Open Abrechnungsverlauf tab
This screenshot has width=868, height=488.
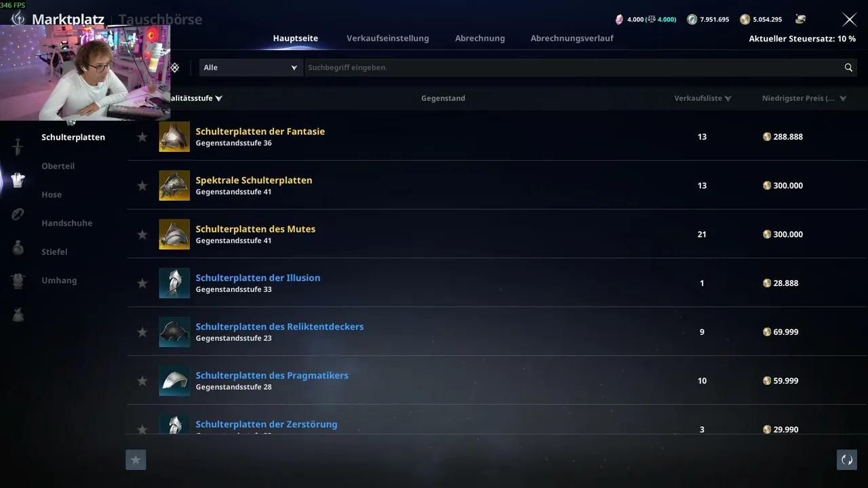click(572, 38)
